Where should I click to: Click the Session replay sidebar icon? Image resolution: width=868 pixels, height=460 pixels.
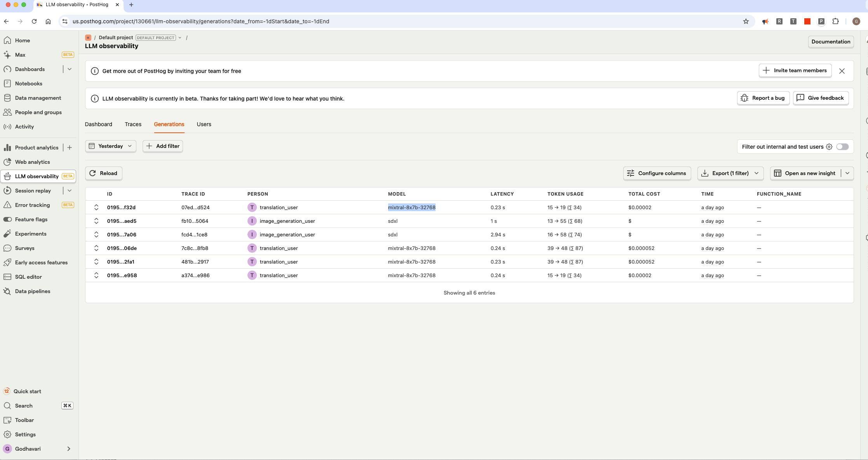7,191
